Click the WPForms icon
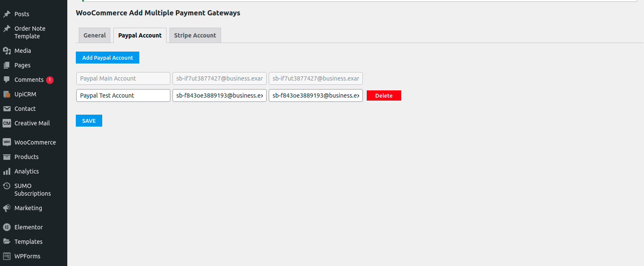This screenshot has height=266, width=644. (x=7, y=256)
